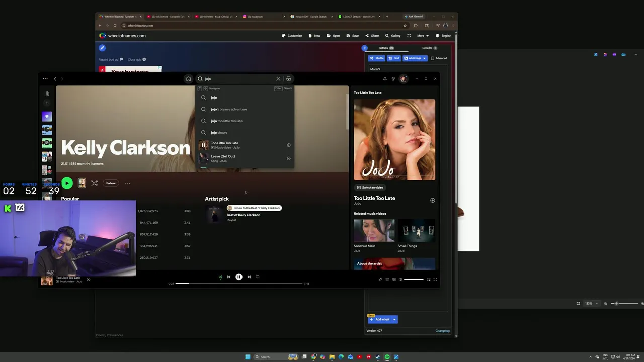The image size is (644, 362).
Task: Select 'jojo too little too late' suggestion
Action: point(245,121)
